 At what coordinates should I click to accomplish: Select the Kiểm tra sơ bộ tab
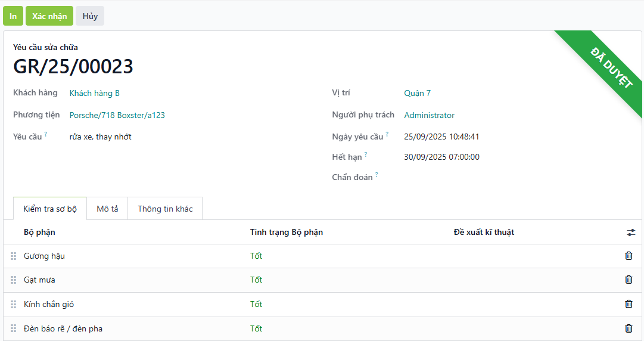point(50,209)
